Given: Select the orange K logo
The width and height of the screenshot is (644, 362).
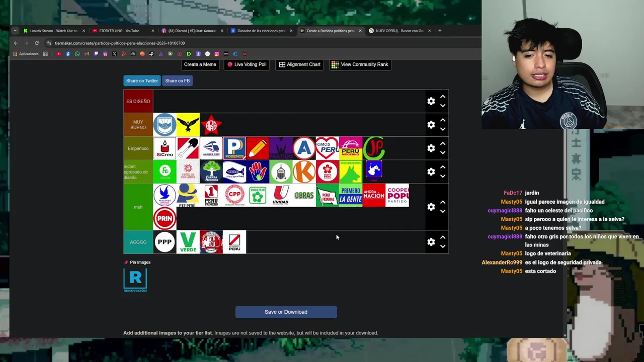Looking at the screenshot, I should click(x=304, y=171).
